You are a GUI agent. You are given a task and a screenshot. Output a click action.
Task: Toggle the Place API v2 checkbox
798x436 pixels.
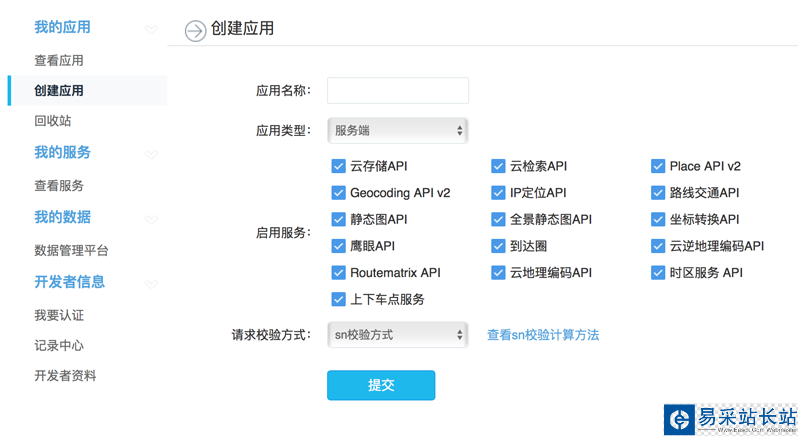click(658, 166)
